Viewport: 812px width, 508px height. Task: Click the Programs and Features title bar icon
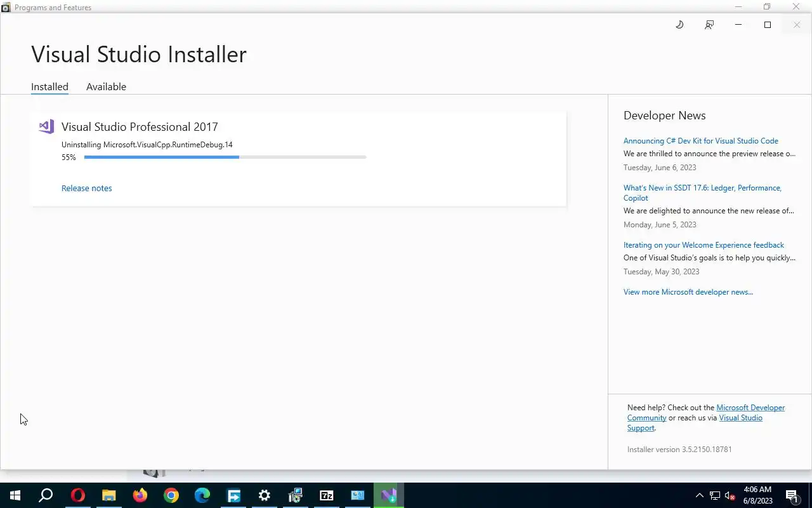pyautogui.click(x=6, y=8)
